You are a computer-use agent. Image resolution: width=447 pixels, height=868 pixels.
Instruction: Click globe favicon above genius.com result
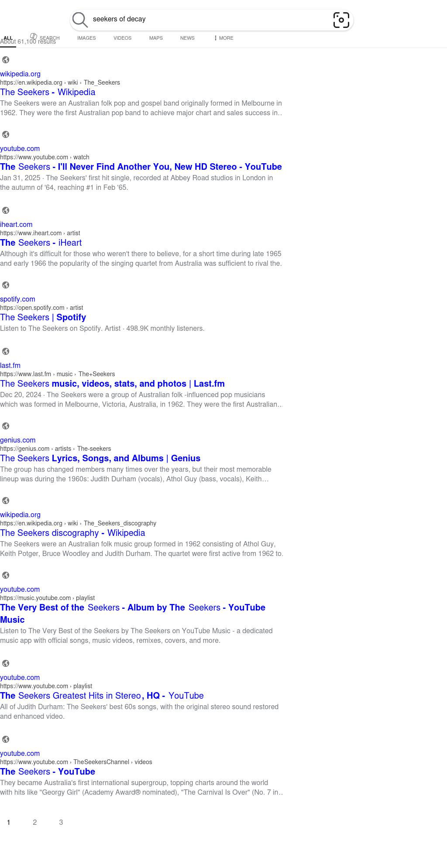6,426
